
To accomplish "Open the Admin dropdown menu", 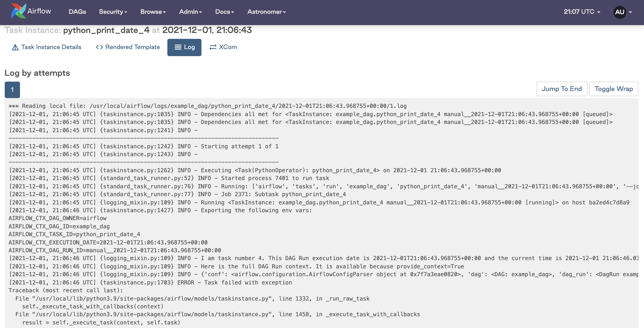I will (190, 12).
